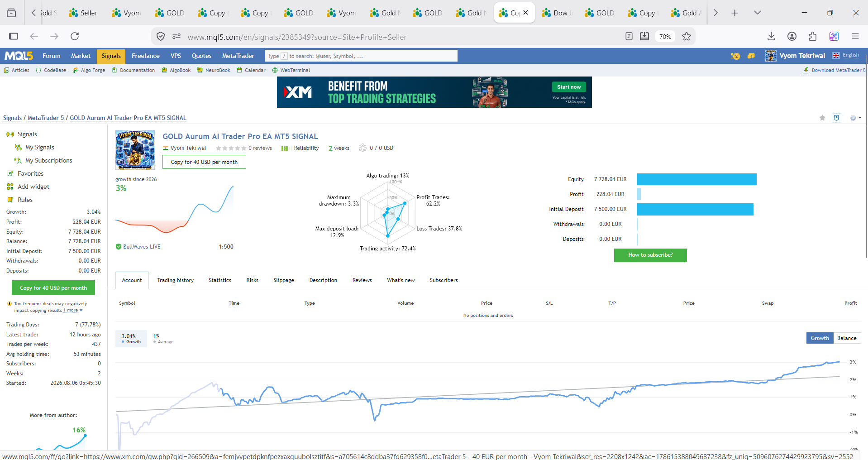Click the Add widget sidebar item
Viewport: 868px width, 460px height.
33,187
